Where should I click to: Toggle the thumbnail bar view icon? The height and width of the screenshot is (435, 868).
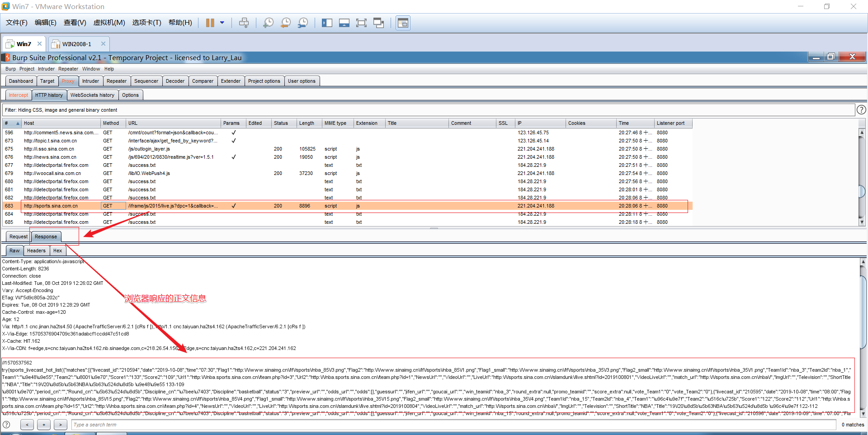344,23
